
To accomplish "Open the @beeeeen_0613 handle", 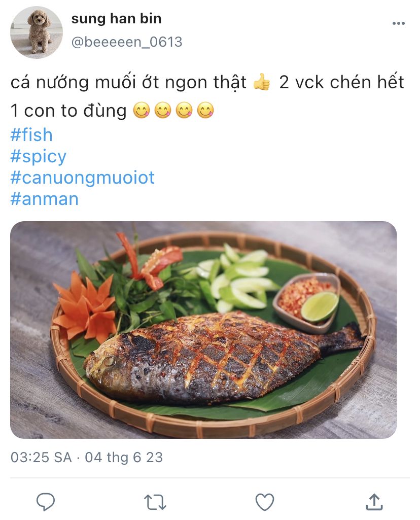I will click(x=127, y=42).
